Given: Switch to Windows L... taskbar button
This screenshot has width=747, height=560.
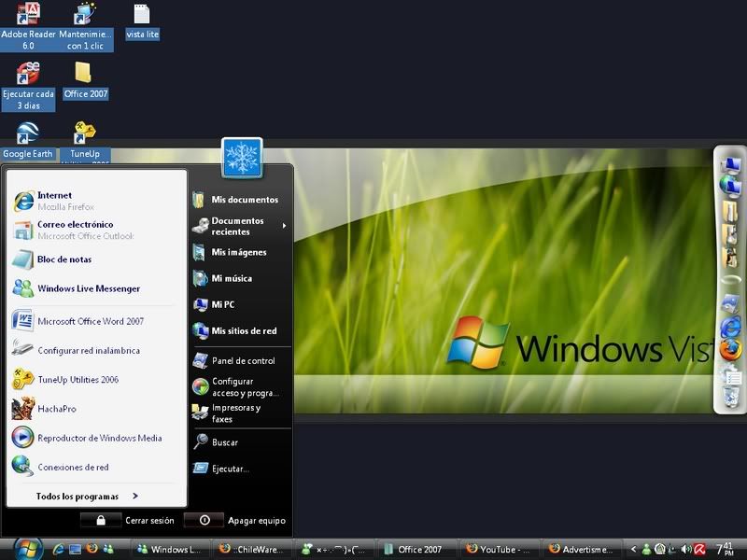Looking at the screenshot, I should point(170,549).
